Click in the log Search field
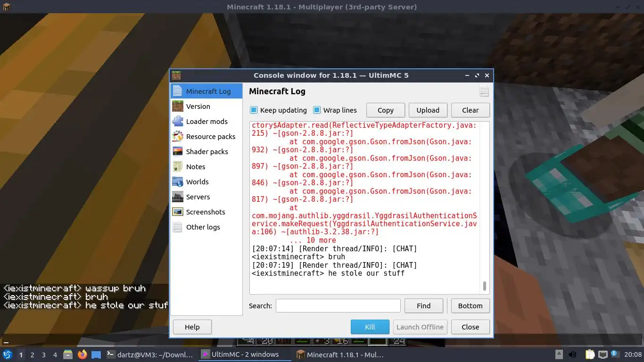Image resolution: width=644 pixels, height=362 pixels. click(x=338, y=305)
